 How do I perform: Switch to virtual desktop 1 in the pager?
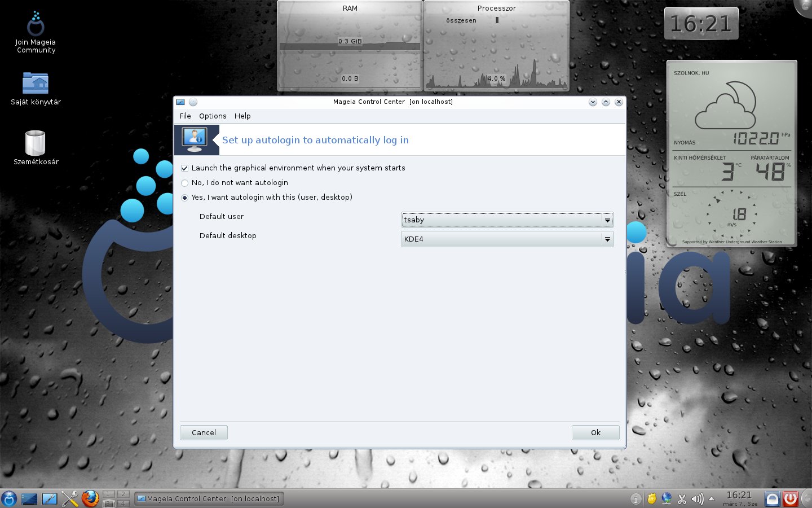tap(109, 494)
